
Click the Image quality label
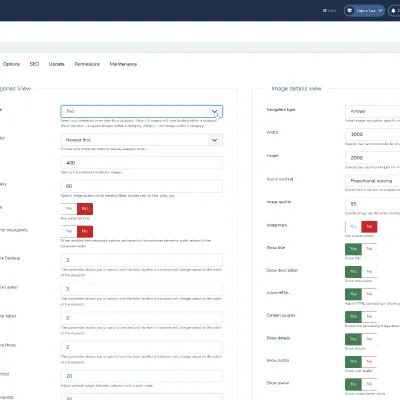[x=279, y=202]
